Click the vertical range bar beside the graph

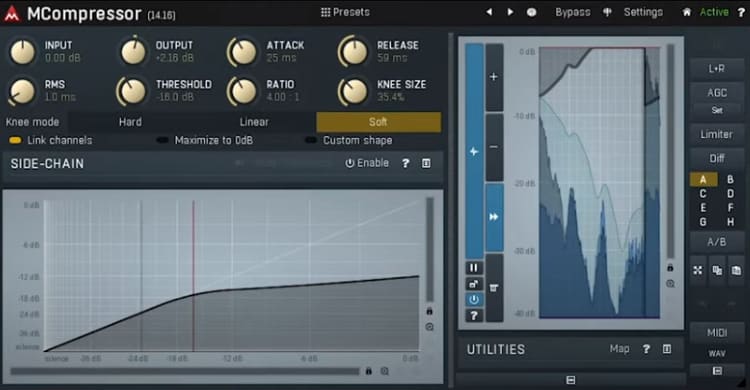[430, 249]
